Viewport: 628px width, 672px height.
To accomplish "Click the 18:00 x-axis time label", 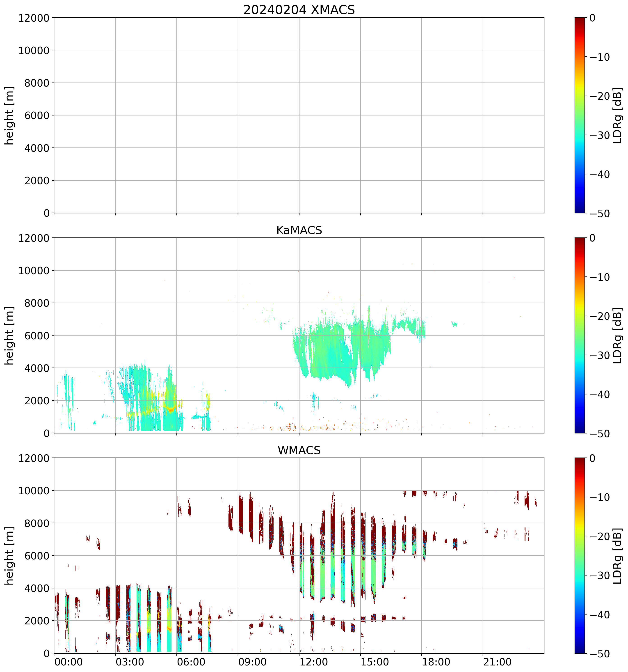I will [436, 662].
